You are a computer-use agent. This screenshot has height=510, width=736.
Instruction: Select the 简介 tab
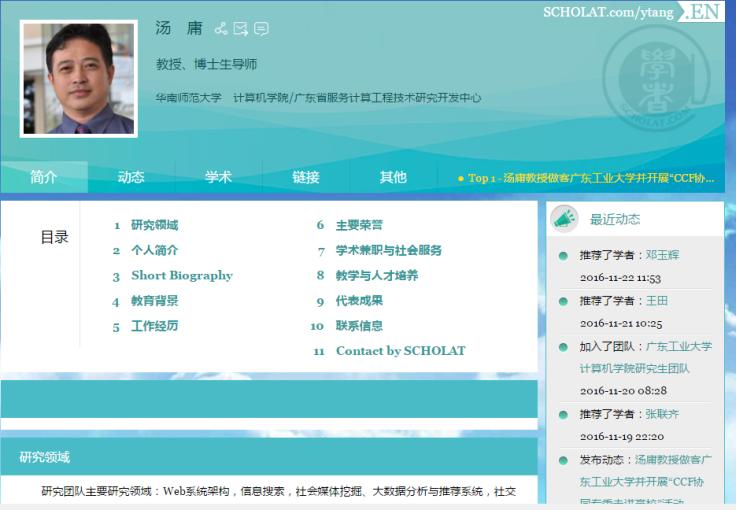point(44,177)
